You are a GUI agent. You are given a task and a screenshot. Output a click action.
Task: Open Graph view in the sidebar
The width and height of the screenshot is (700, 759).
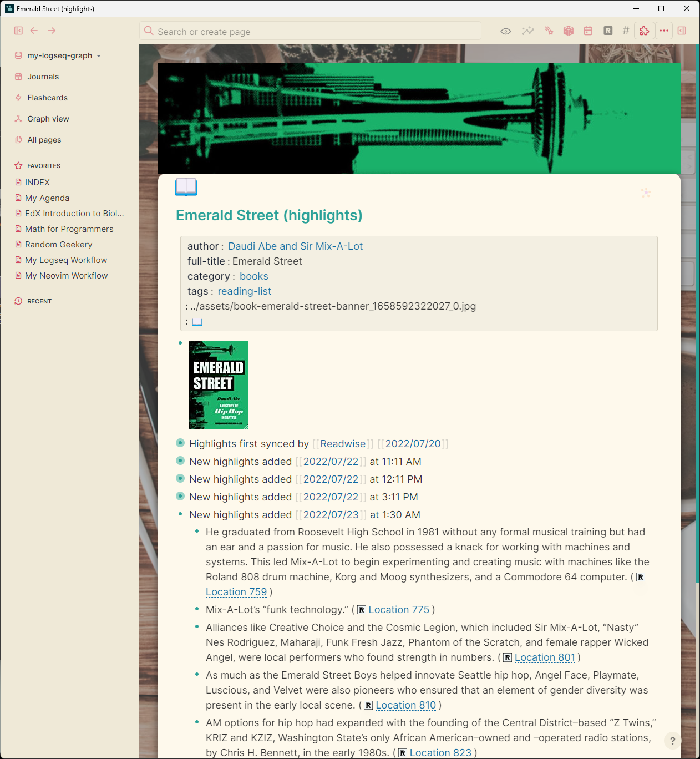[48, 119]
